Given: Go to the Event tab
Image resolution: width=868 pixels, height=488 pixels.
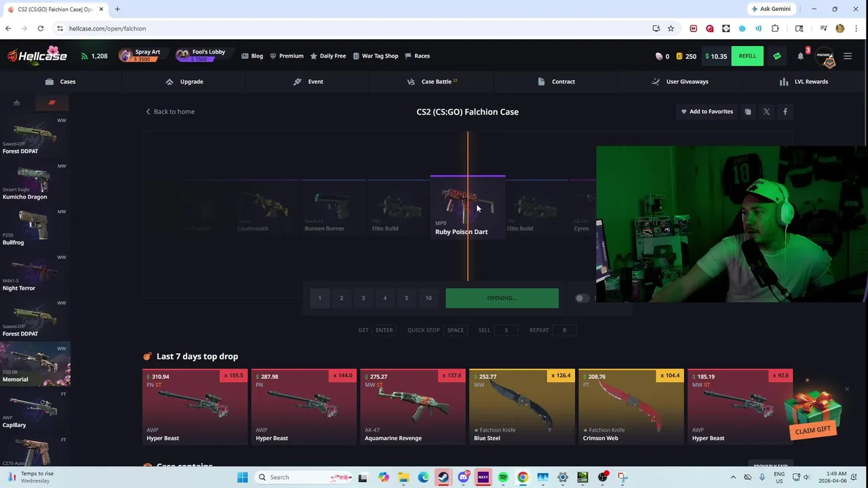Looking at the screenshot, I should click(309, 81).
